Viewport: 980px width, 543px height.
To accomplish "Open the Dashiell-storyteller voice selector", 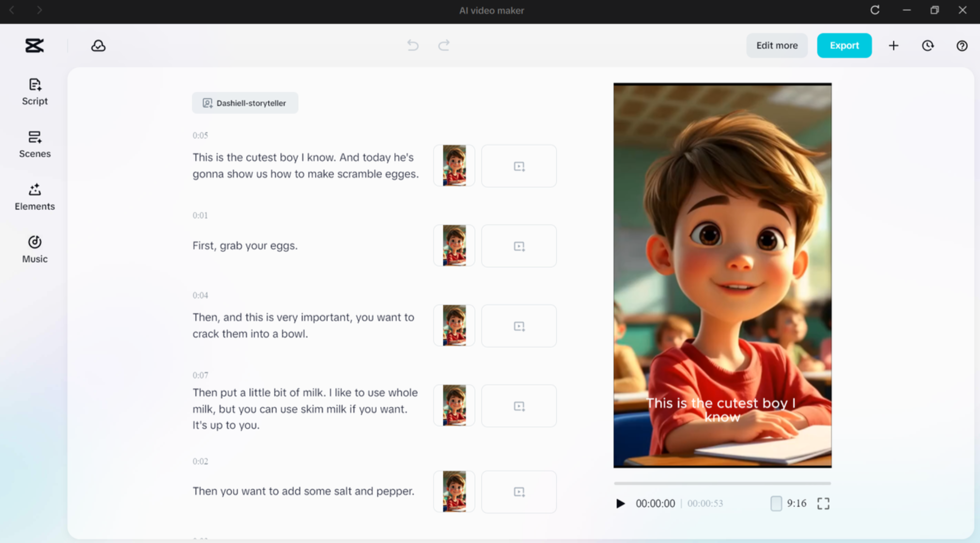I will click(245, 103).
